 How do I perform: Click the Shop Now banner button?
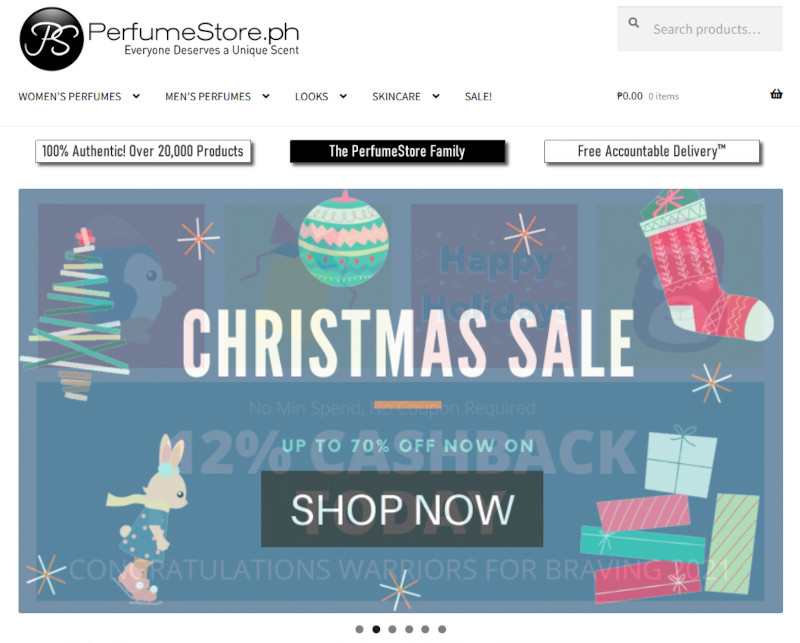pyautogui.click(x=402, y=509)
